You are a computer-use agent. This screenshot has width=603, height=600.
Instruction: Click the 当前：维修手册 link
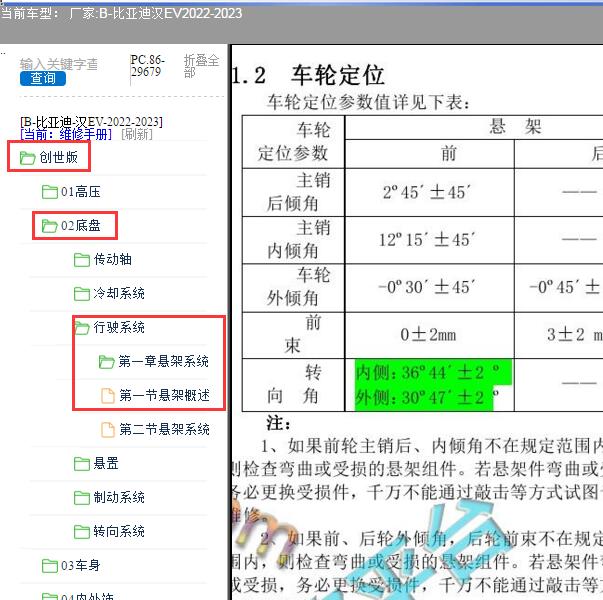click(x=66, y=134)
